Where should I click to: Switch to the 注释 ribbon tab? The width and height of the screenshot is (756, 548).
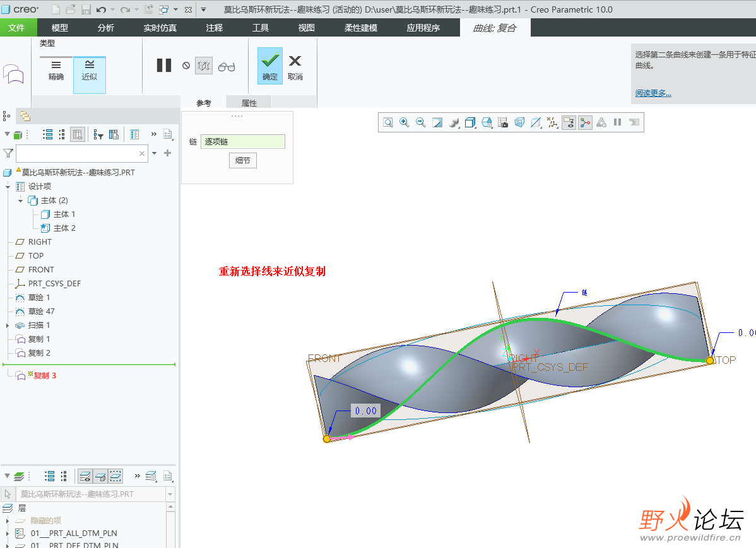click(x=214, y=28)
